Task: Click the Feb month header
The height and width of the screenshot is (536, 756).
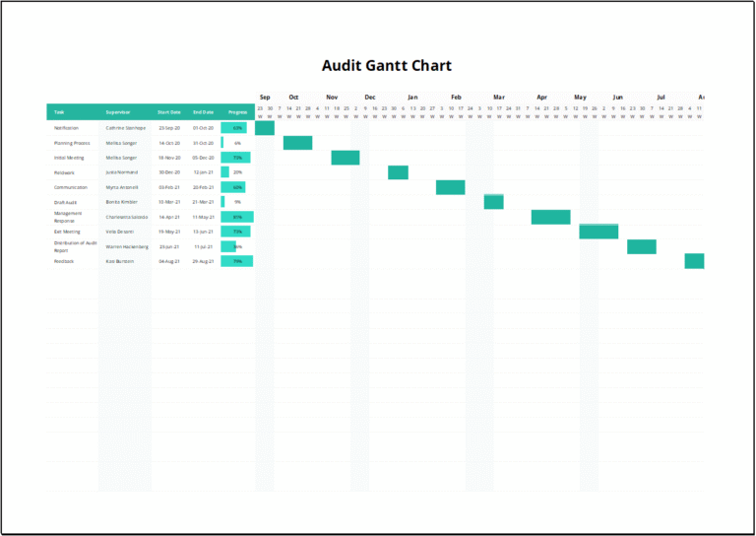Action: [x=456, y=97]
